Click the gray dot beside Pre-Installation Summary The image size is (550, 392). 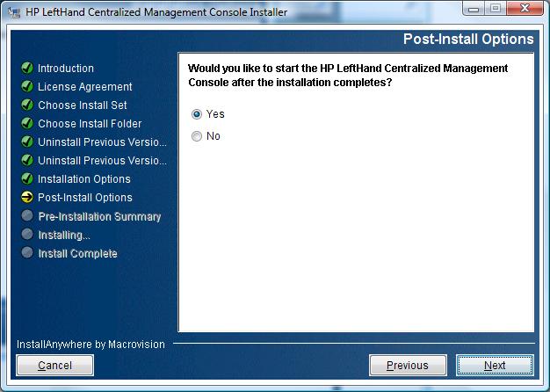click(27, 215)
